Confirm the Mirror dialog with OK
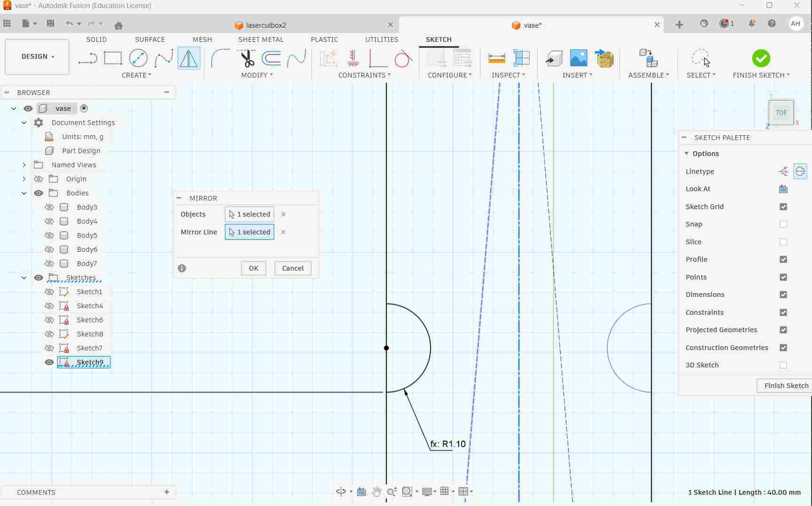This screenshot has width=812, height=506. (253, 268)
